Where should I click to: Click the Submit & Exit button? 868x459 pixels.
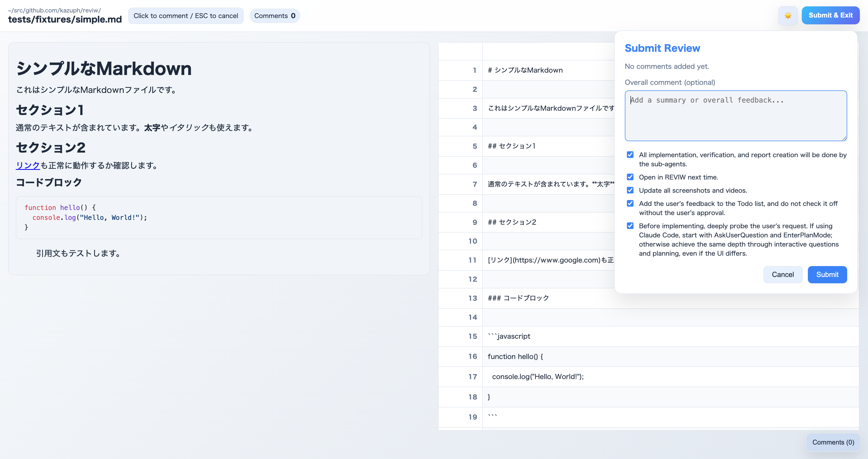pos(830,15)
